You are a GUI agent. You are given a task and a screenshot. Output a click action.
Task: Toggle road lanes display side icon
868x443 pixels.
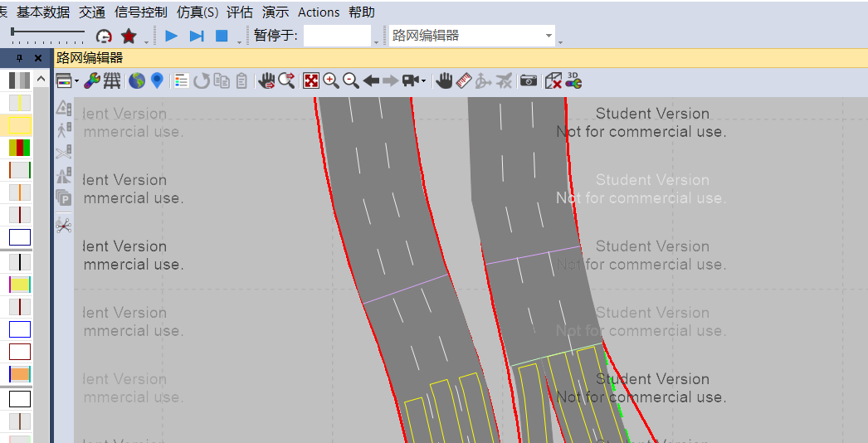point(64,175)
